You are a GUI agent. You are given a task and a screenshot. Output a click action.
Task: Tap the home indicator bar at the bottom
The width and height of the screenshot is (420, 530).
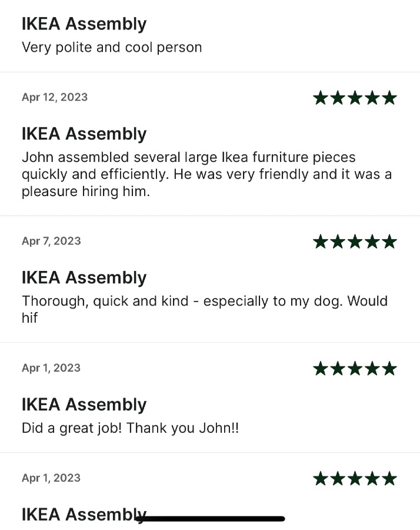(210, 519)
